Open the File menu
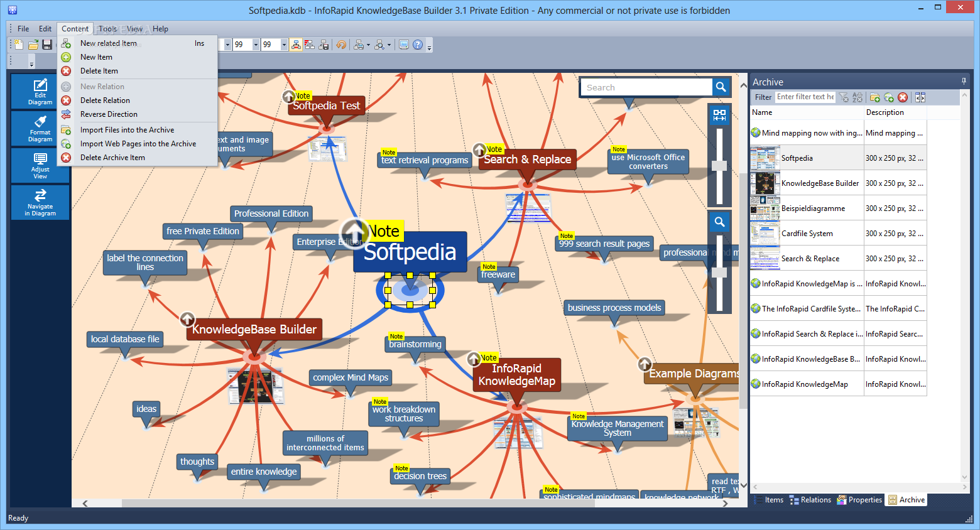 click(x=23, y=28)
